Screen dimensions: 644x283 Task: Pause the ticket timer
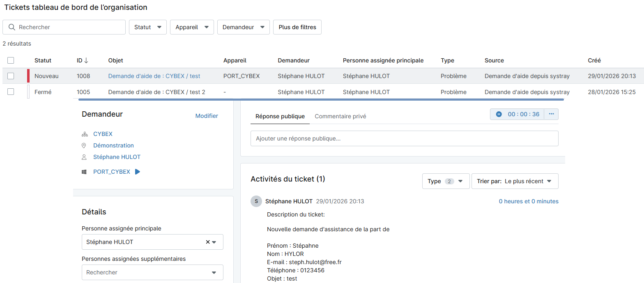[499, 114]
